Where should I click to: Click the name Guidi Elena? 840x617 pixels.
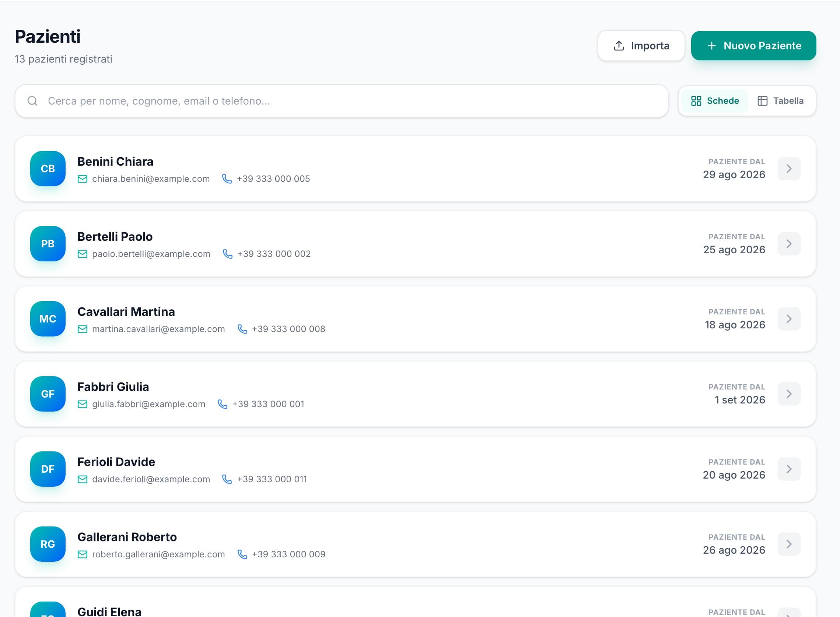point(109,611)
